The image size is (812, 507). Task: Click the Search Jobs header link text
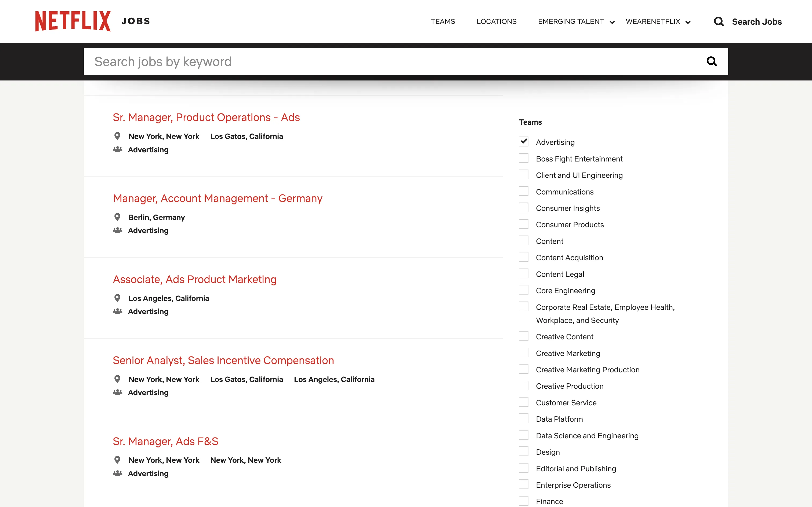(757, 22)
